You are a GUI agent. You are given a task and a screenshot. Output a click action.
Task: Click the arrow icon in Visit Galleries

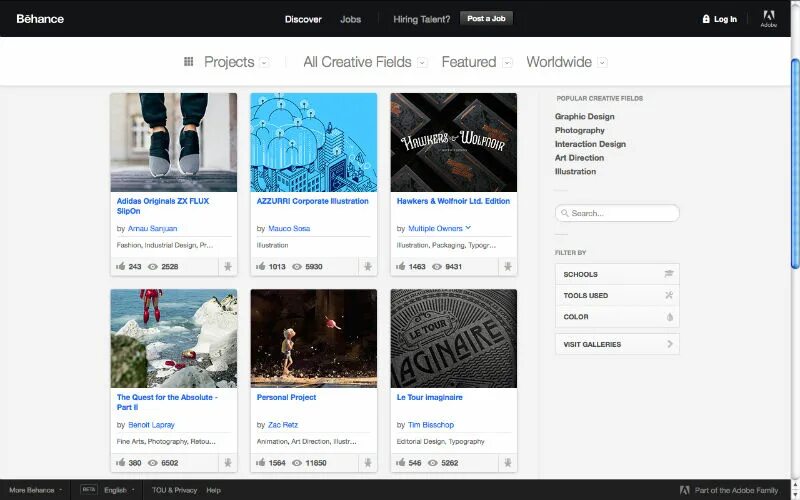point(670,344)
